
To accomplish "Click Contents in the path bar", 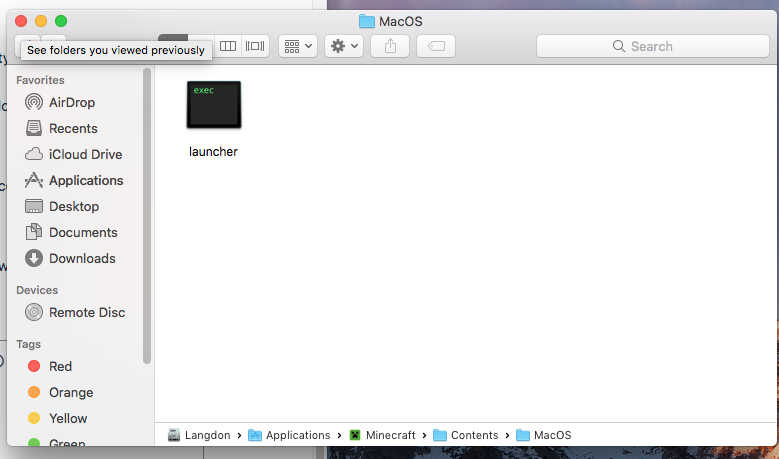I will (466, 435).
